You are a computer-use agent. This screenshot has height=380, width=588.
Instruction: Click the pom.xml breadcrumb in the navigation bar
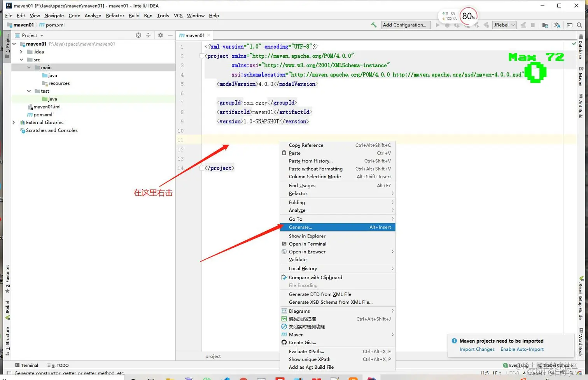tap(52, 25)
